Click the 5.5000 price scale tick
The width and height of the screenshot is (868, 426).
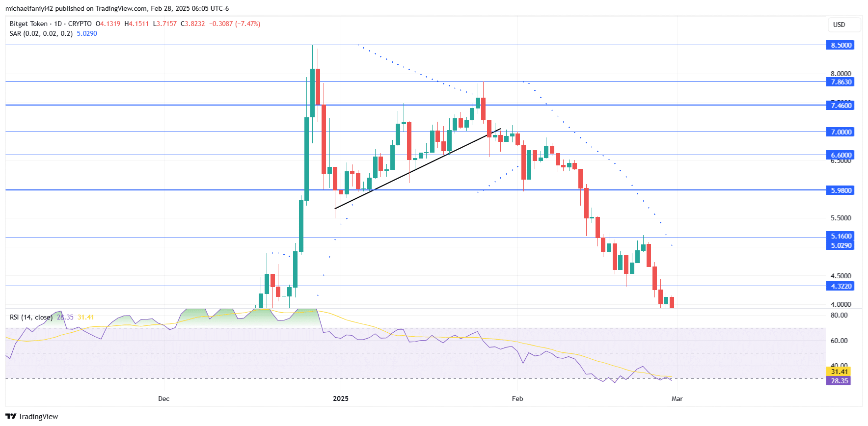(841, 218)
